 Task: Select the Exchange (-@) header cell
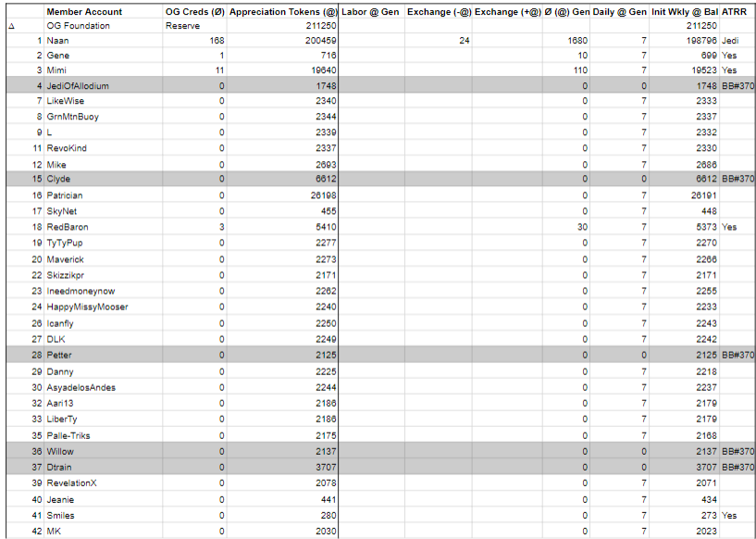439,12
